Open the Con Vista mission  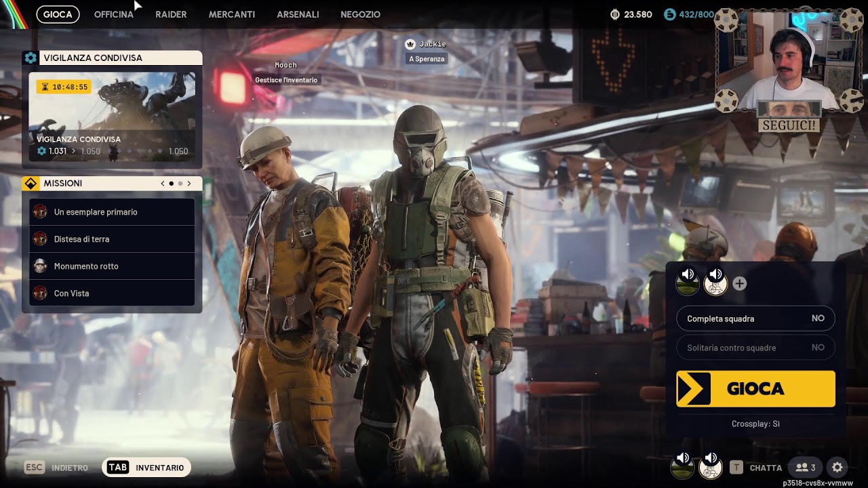(112, 293)
